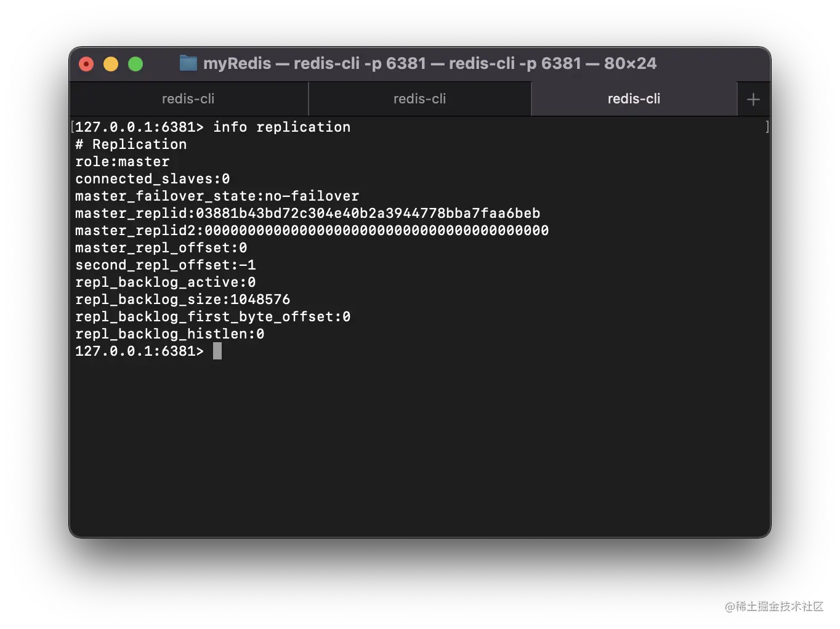The width and height of the screenshot is (840, 629).
Task: Click the master_replid2 zeros line
Action: tap(312, 230)
